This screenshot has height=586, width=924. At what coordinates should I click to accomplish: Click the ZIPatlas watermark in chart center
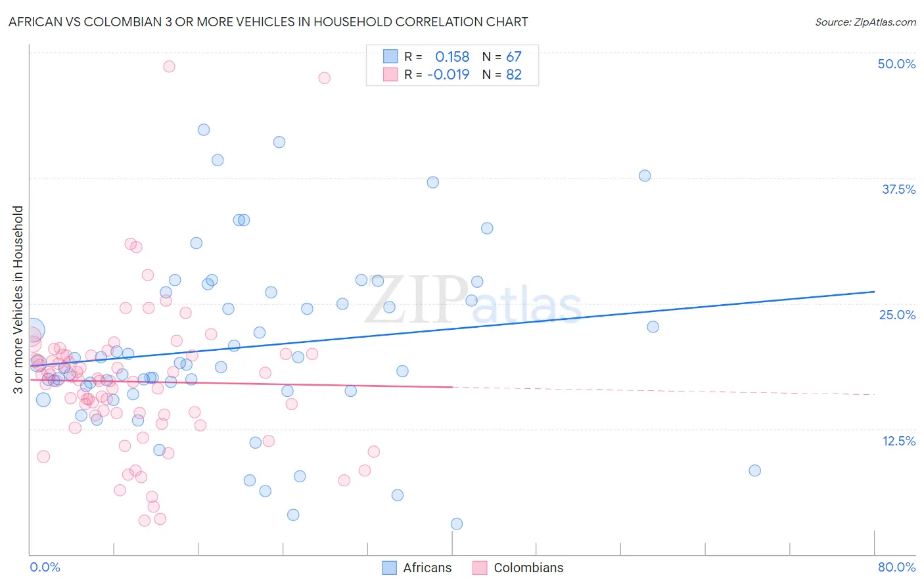[x=473, y=300]
